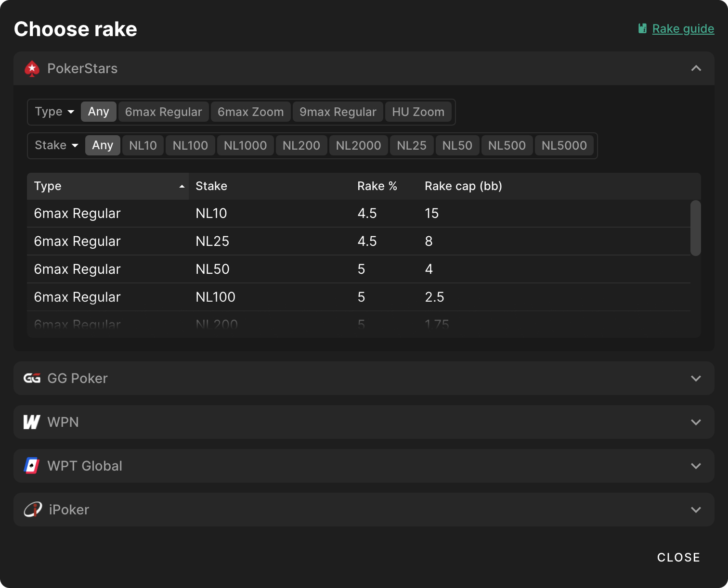This screenshot has width=728, height=588.
Task: Filter stake by NL5000 chip
Action: point(564,145)
